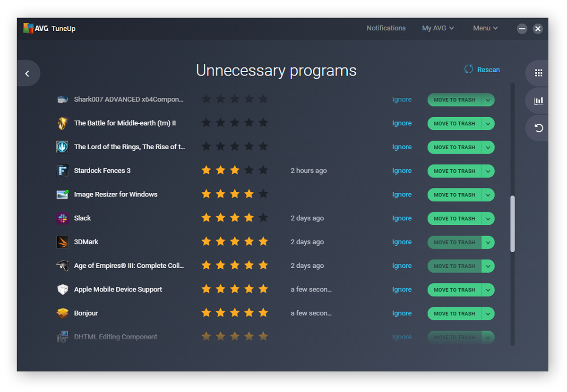Move Stardock Fences 3 to trash
The image size is (567, 392).
(x=454, y=171)
